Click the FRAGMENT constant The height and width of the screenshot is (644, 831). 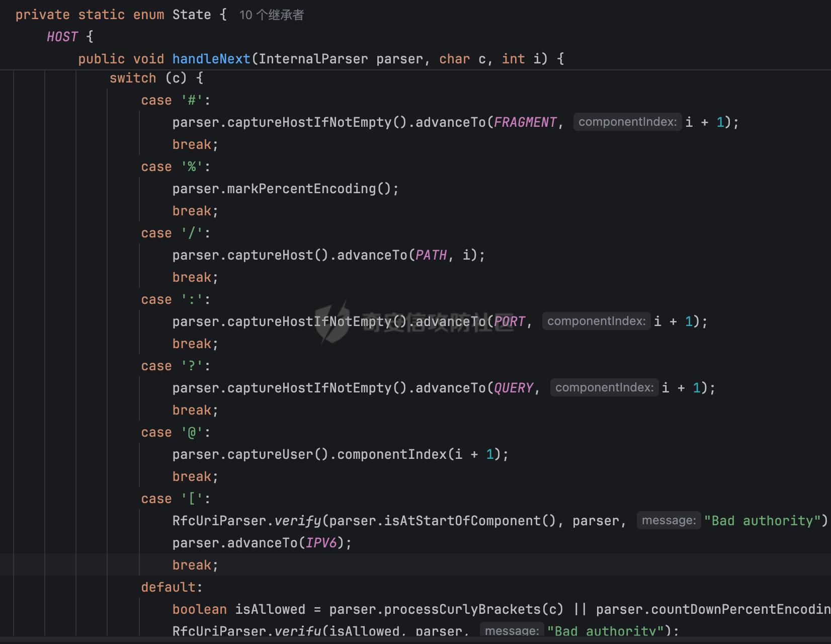[525, 122]
